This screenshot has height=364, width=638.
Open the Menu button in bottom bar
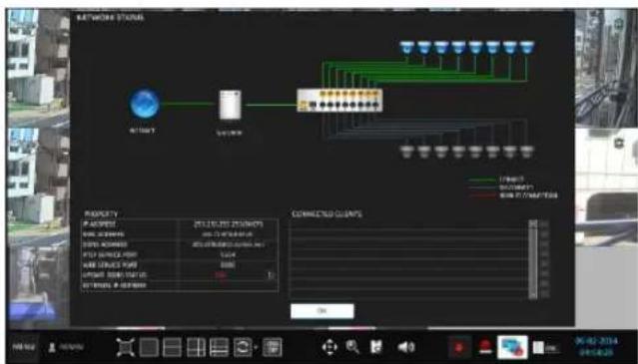click(23, 347)
